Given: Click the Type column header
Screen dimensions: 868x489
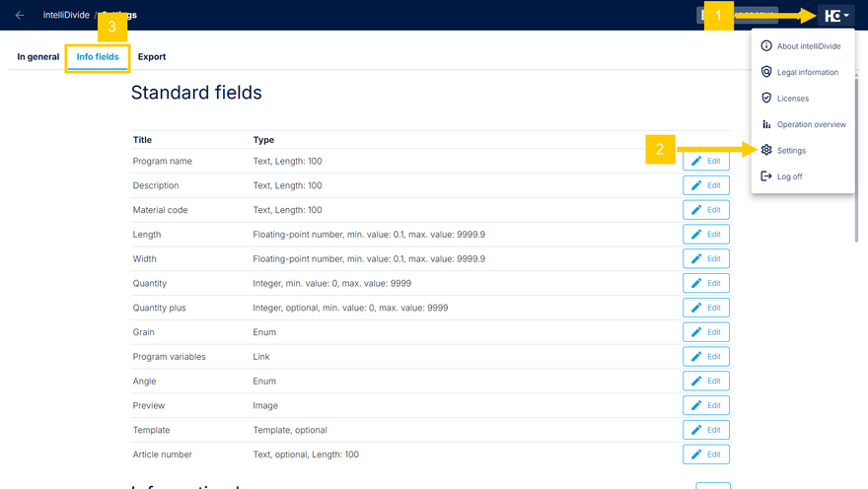Looking at the screenshot, I should pyautogui.click(x=263, y=140).
